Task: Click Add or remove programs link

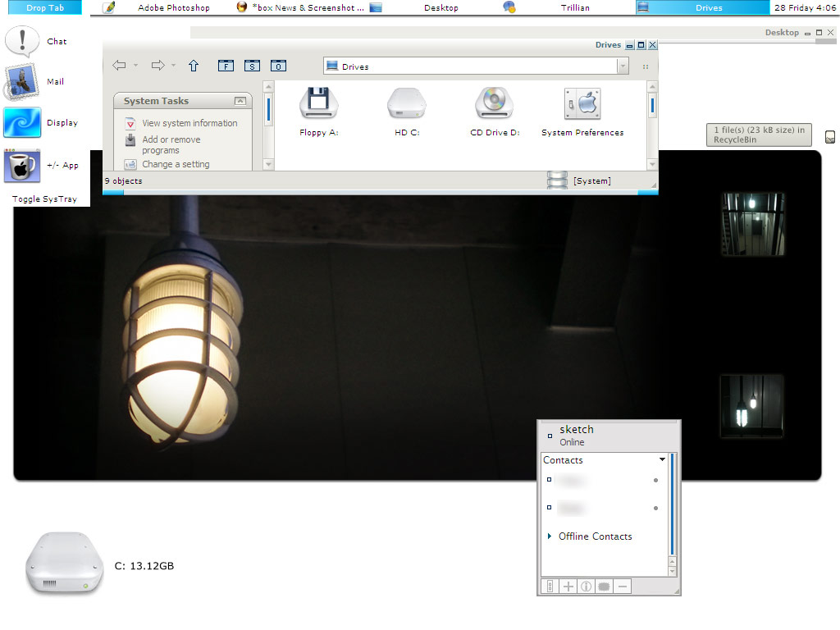Action: click(x=171, y=144)
